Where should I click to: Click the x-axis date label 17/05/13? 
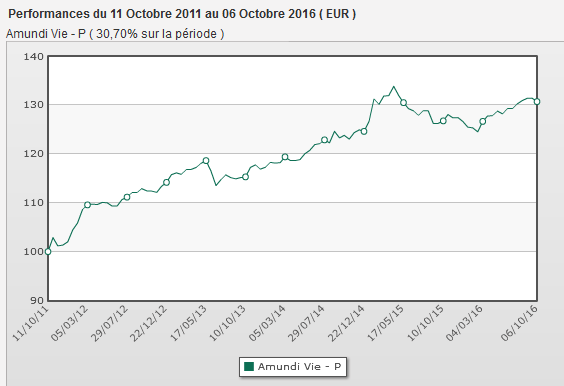tap(188, 323)
